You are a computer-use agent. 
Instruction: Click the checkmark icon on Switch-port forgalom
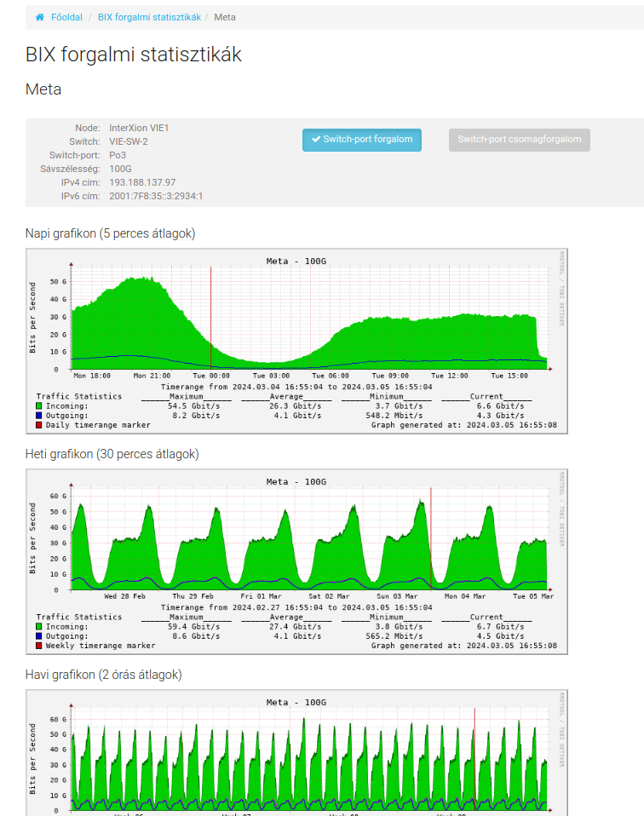click(316, 140)
